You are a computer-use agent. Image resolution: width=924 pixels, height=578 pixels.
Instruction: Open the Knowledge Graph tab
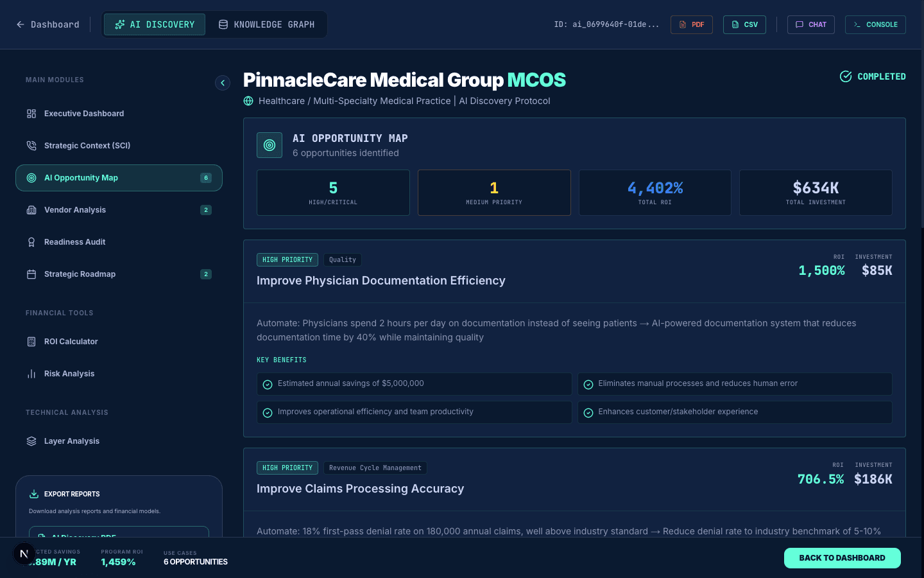(x=267, y=24)
